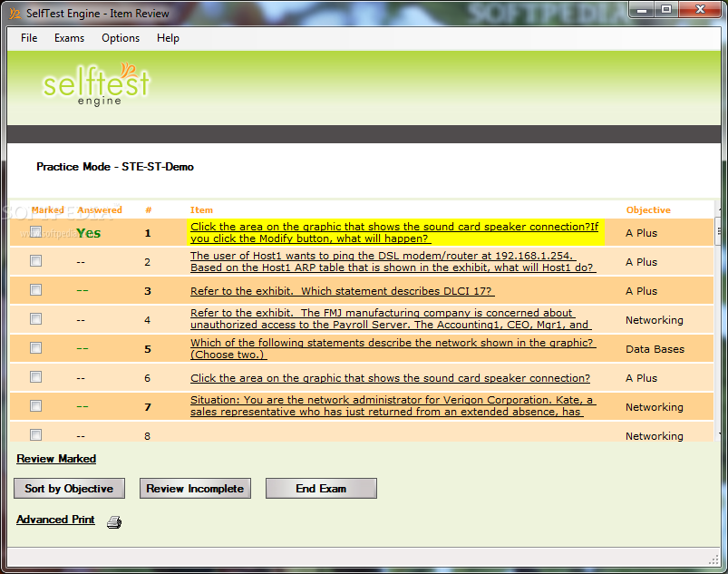The image size is (728, 574).
Task: Open the FMJ manufacturing Payroll Server question
Action: click(x=391, y=318)
